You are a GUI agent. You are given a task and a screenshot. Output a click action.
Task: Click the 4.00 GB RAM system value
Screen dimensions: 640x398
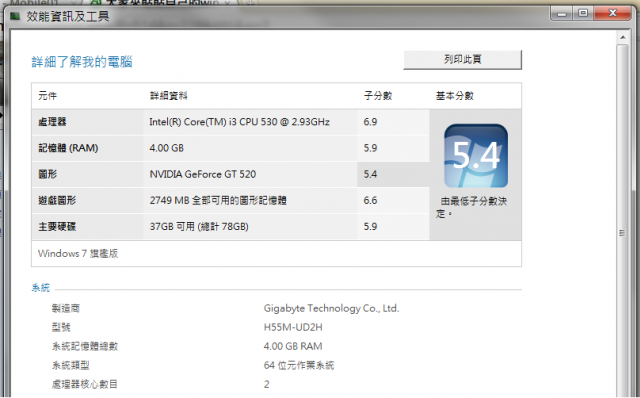pos(293,346)
